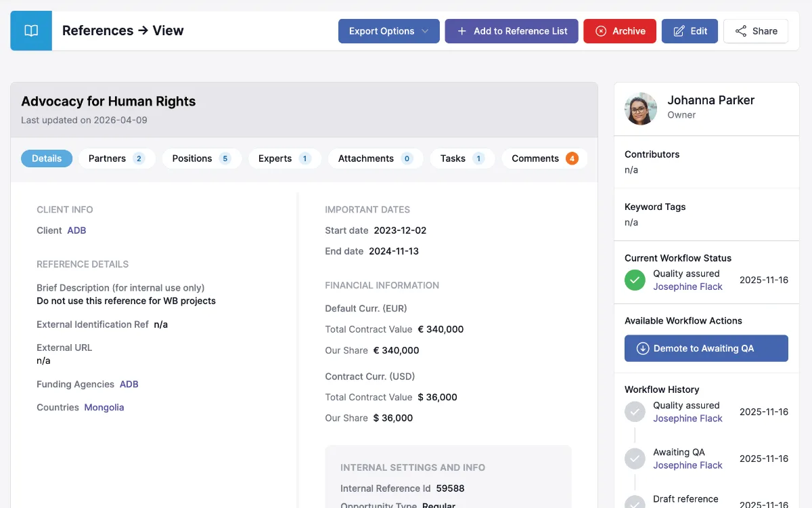Open the Comments tab
Viewport: 812px width, 508px height.
click(x=545, y=158)
